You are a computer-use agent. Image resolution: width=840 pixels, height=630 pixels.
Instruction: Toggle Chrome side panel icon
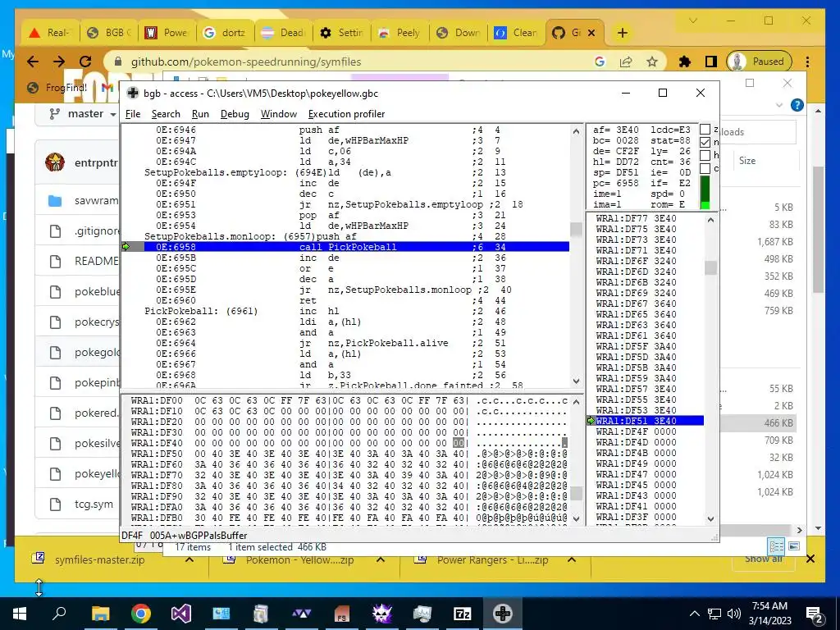[711, 62]
